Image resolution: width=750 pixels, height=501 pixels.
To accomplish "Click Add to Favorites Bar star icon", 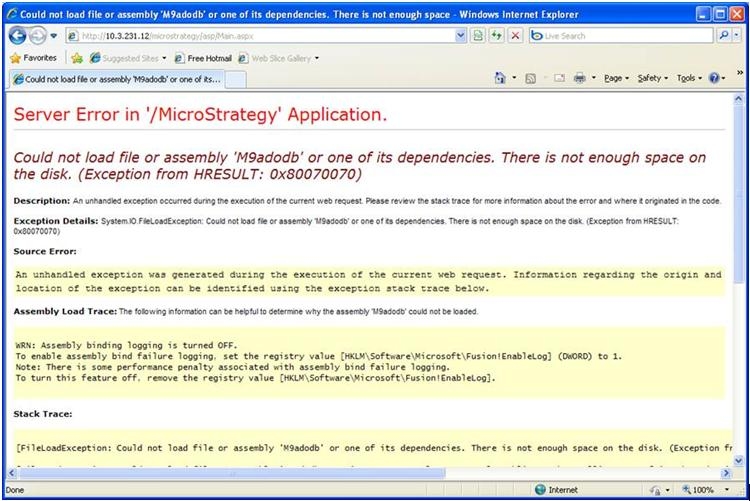I will point(77,58).
